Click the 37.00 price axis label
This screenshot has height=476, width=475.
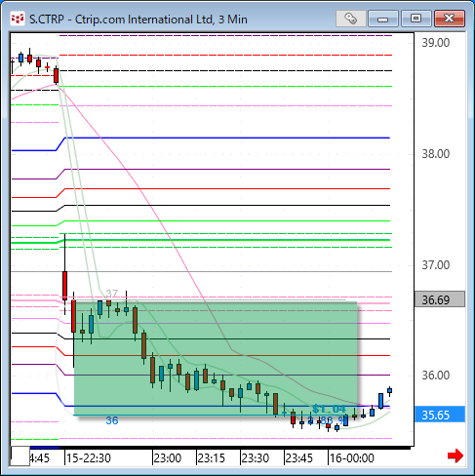click(436, 265)
